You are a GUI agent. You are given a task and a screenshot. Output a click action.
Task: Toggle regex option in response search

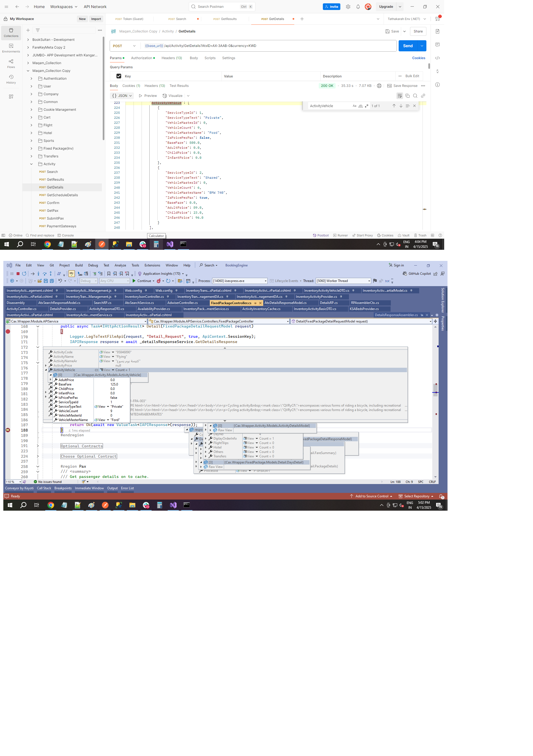[x=367, y=106]
